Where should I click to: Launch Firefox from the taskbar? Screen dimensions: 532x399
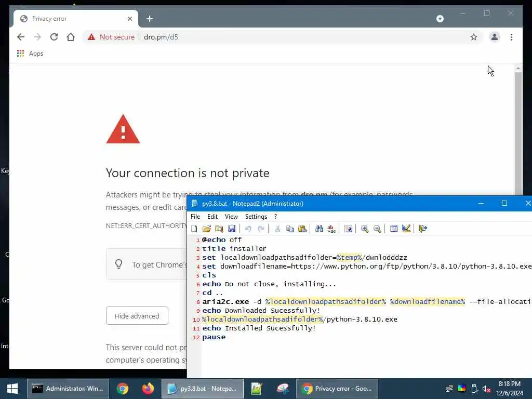click(x=148, y=389)
